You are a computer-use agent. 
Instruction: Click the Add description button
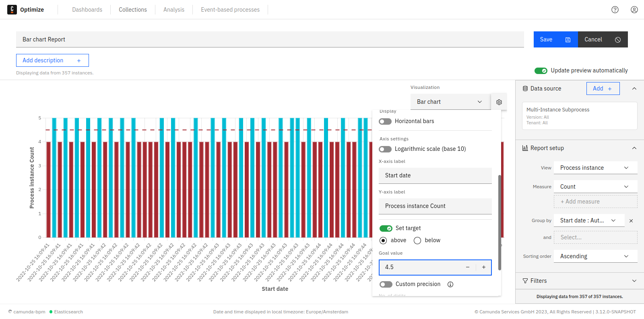[x=52, y=60]
